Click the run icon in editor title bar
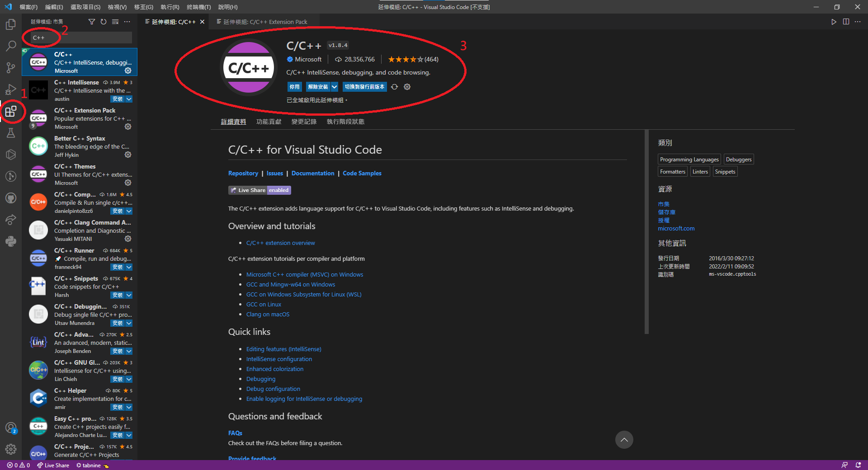 click(834, 22)
